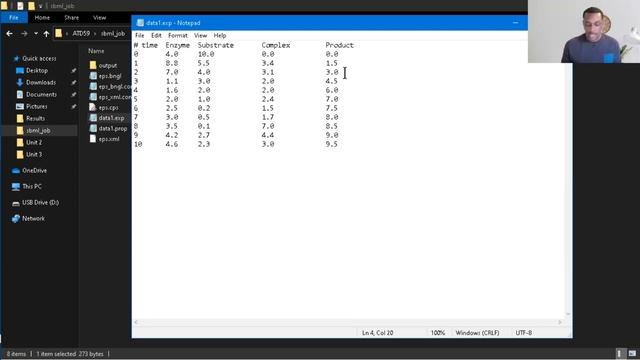Screen dimensions: 640x360
Task: Select the eps.cps file
Action: (108, 107)
